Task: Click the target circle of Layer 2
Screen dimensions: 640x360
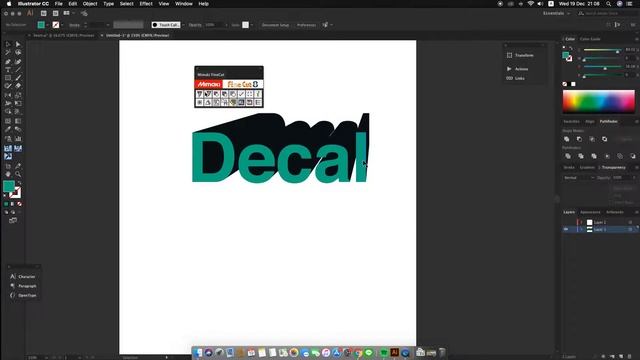Action: coord(630,222)
